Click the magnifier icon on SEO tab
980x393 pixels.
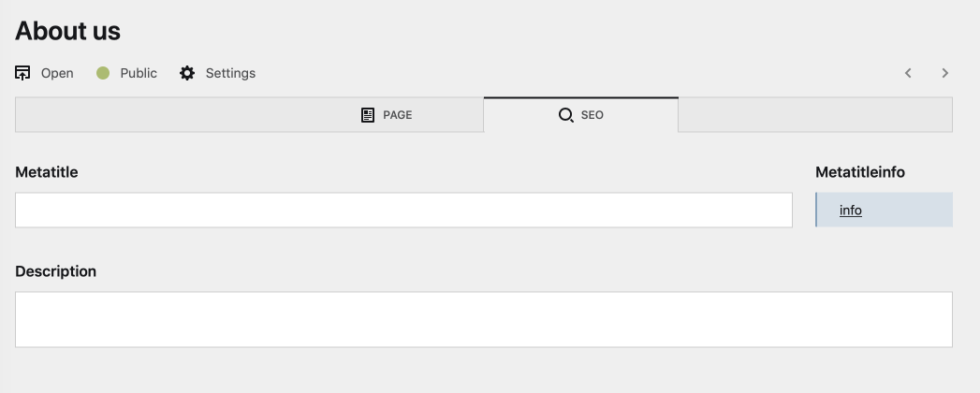pos(565,115)
